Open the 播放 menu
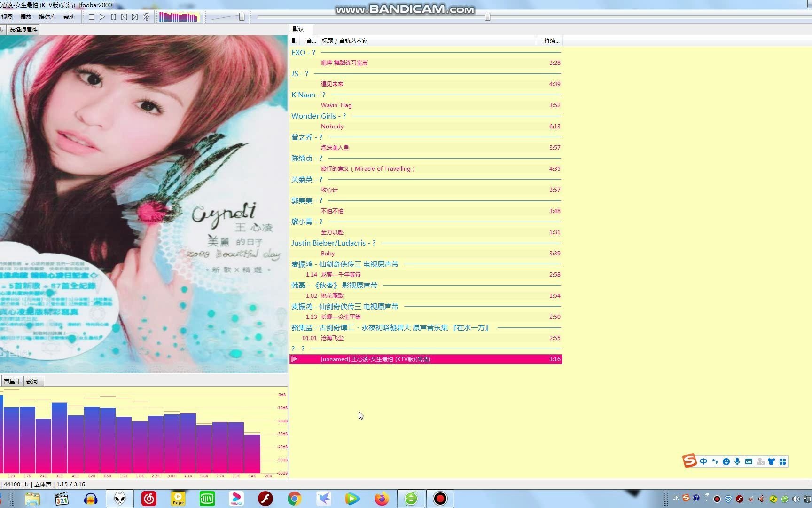The image size is (812, 508). pyautogui.click(x=25, y=17)
